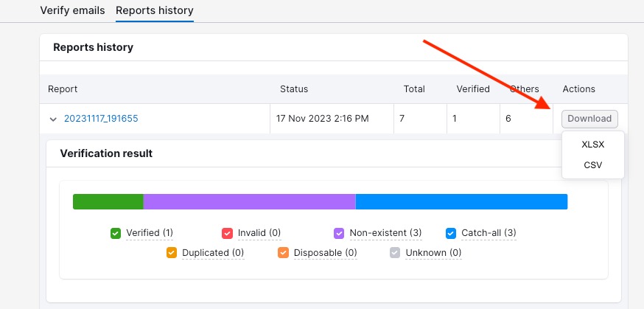This screenshot has width=644, height=309.
Task: Click the Download button
Action: (x=589, y=119)
